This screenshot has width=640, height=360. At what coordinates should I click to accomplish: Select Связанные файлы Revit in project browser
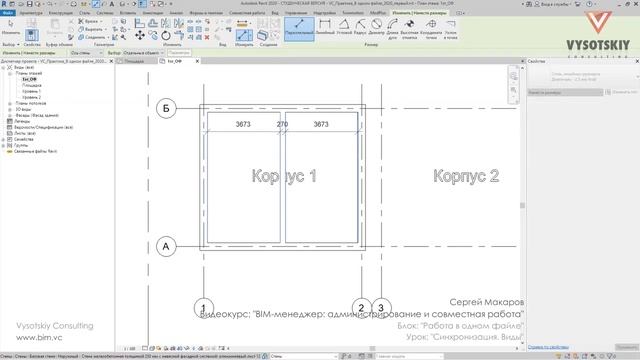coord(36,151)
